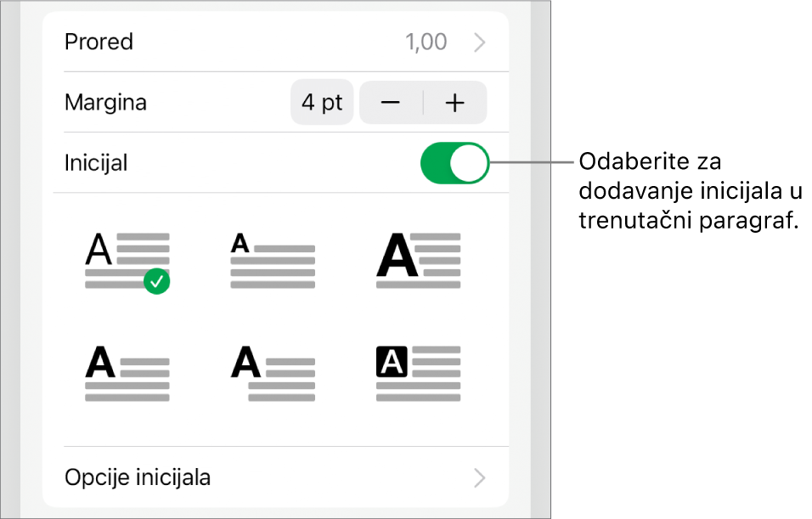Pick the bold two-line drop cap style
812x519 pixels.
[127, 373]
